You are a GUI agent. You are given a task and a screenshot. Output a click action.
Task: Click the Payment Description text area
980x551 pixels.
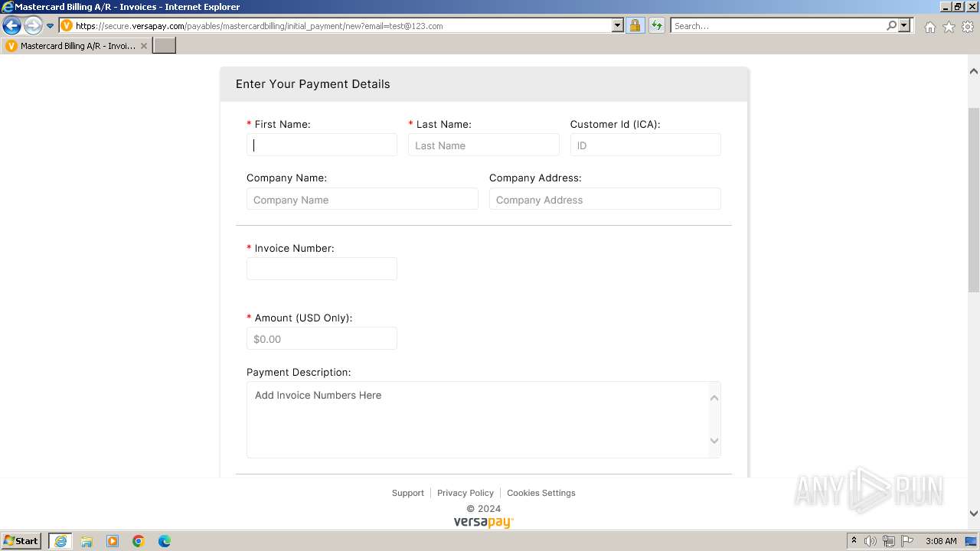(x=484, y=419)
